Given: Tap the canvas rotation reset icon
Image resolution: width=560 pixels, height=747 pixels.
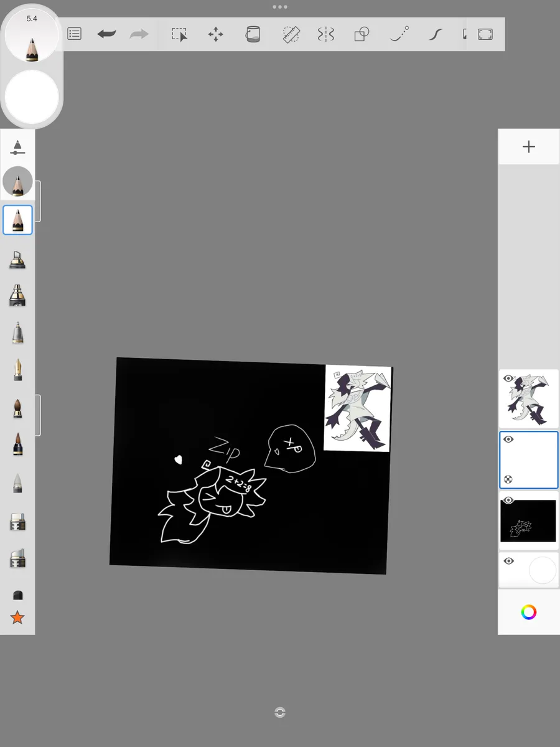Looking at the screenshot, I should click(280, 713).
